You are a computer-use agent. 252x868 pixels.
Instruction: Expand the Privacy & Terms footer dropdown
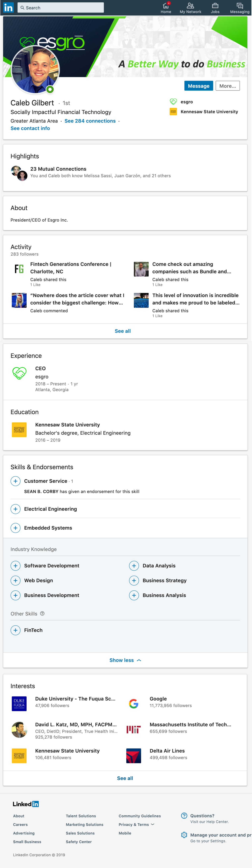[137, 824]
